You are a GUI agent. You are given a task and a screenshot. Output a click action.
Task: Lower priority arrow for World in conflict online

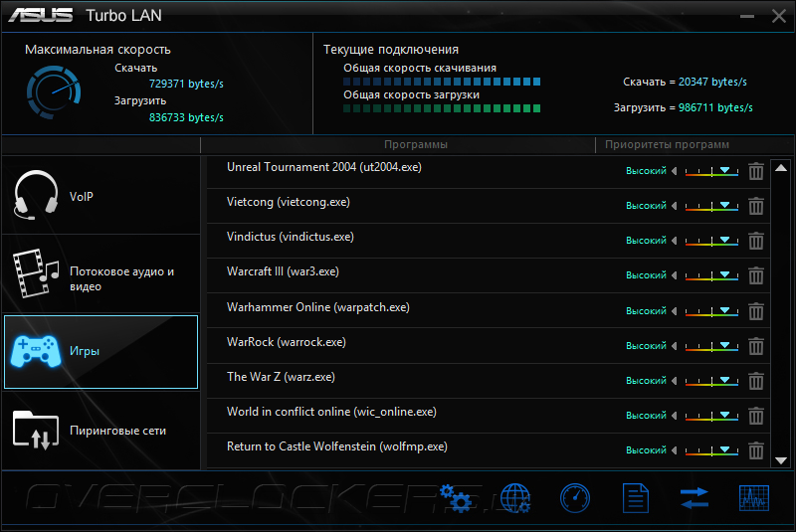(675, 416)
